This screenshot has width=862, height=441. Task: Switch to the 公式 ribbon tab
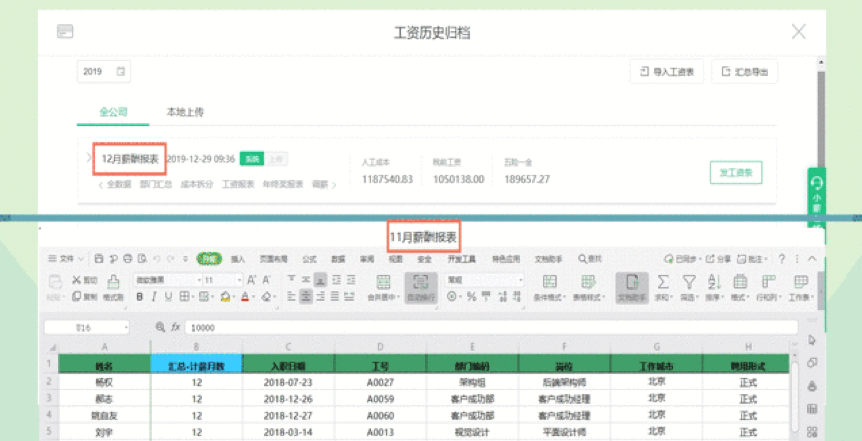[310, 259]
